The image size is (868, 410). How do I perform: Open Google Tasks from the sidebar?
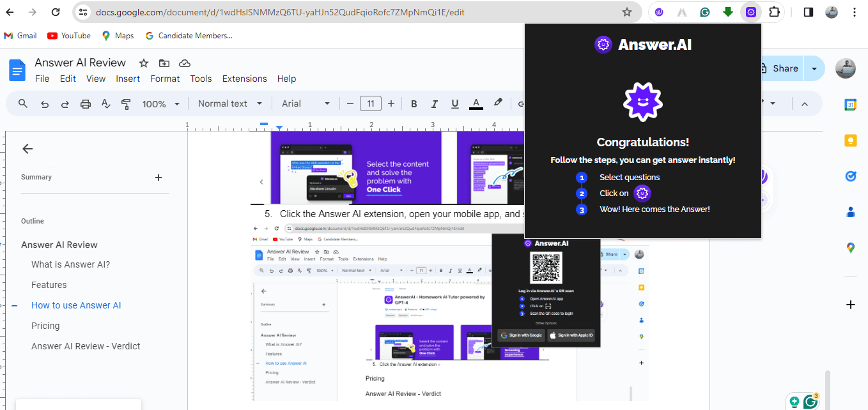[x=850, y=176]
